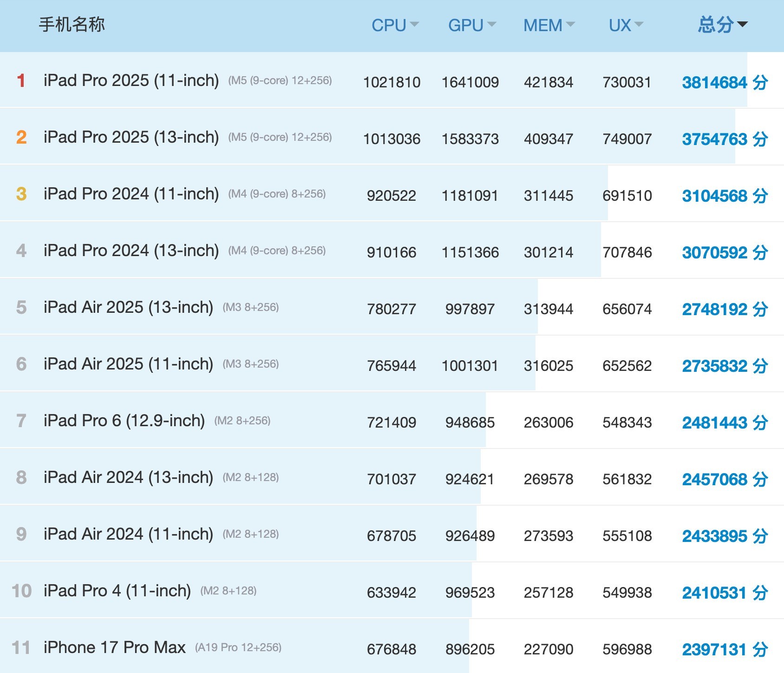Sort the ranking by UX score
The image size is (784, 673).
click(626, 25)
